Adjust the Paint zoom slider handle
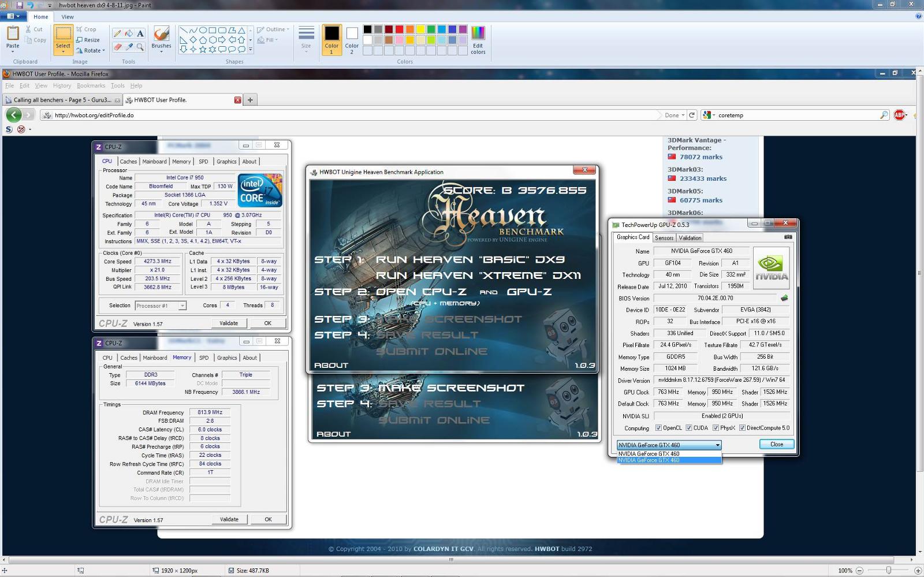The image size is (924, 577). point(889,571)
